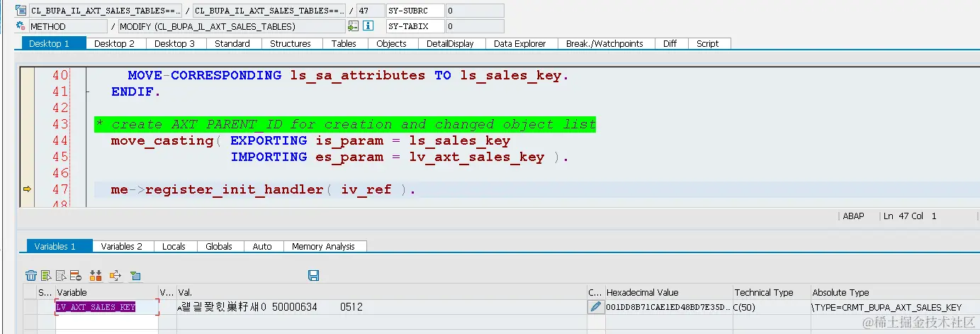Click the remove row icon with the red minus
Image resolution: width=980 pixels, height=334 pixels.
[x=75, y=275]
